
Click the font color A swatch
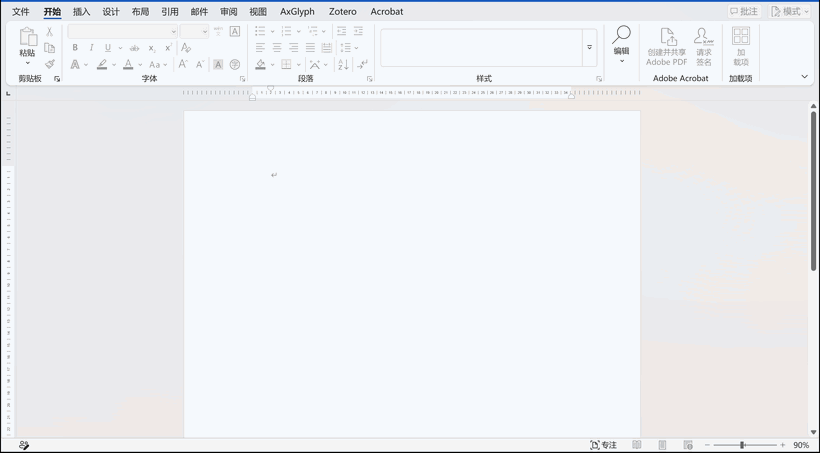tap(128, 64)
